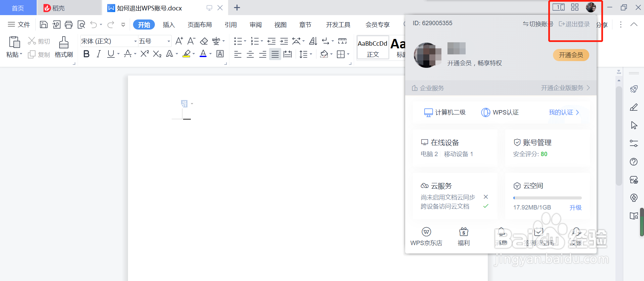Screen dimensions: 644x281
Task: Expand bullet list dropdown arrow
Action: click(x=245, y=41)
